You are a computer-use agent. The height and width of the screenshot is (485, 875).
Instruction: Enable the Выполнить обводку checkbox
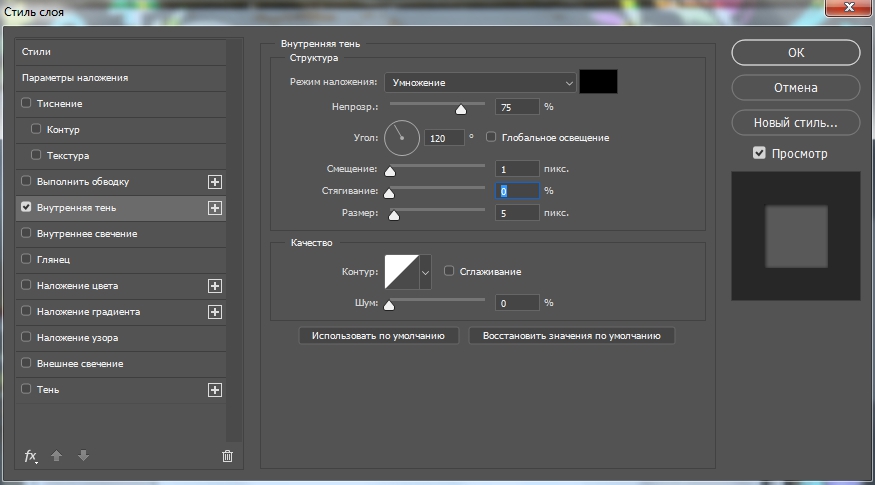(26, 181)
